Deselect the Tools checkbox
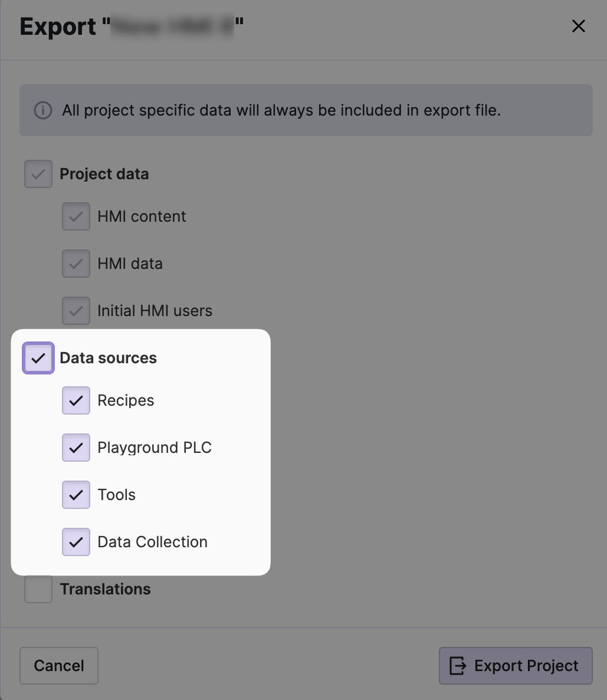Image resolution: width=607 pixels, height=700 pixels. click(x=76, y=495)
